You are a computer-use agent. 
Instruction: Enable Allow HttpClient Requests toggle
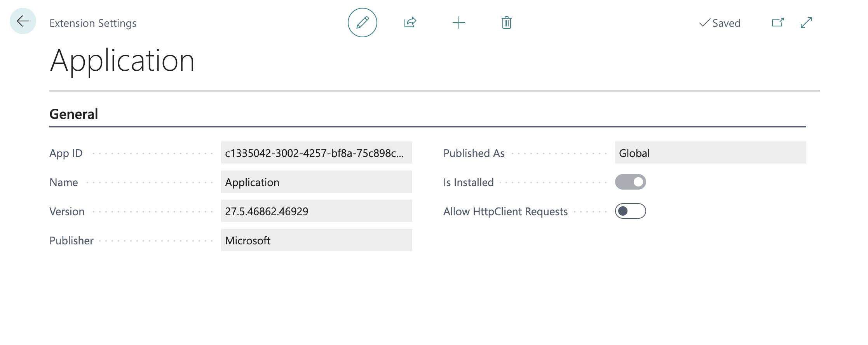pyautogui.click(x=630, y=211)
